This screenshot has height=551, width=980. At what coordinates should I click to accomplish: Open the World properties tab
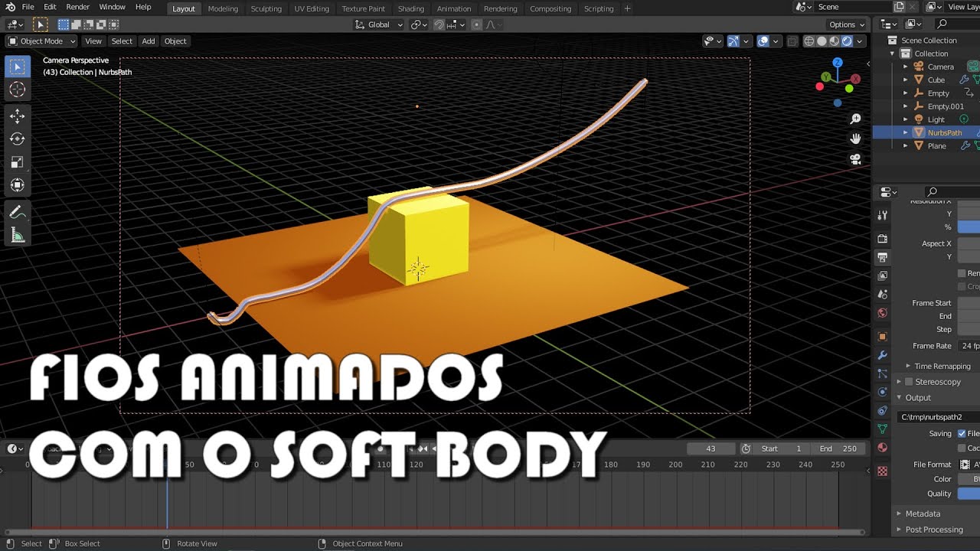[883, 312]
